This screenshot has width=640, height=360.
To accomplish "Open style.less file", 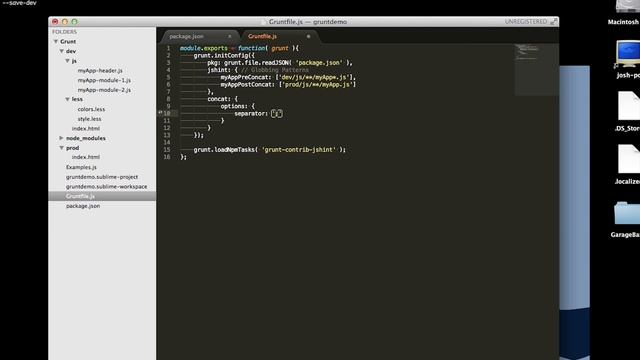I will (89, 119).
